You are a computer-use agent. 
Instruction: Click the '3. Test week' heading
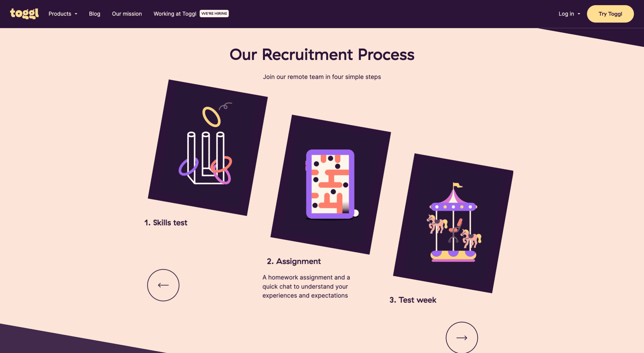pos(413,300)
